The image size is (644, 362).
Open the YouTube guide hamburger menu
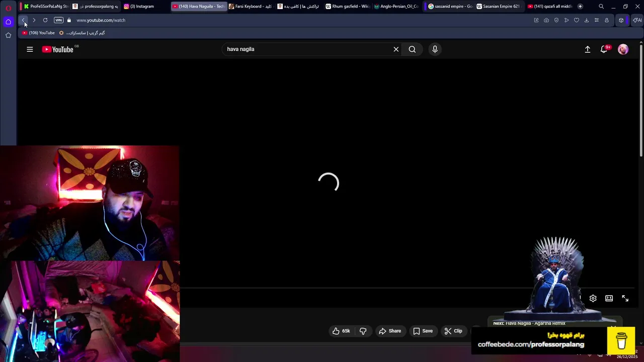30,49
